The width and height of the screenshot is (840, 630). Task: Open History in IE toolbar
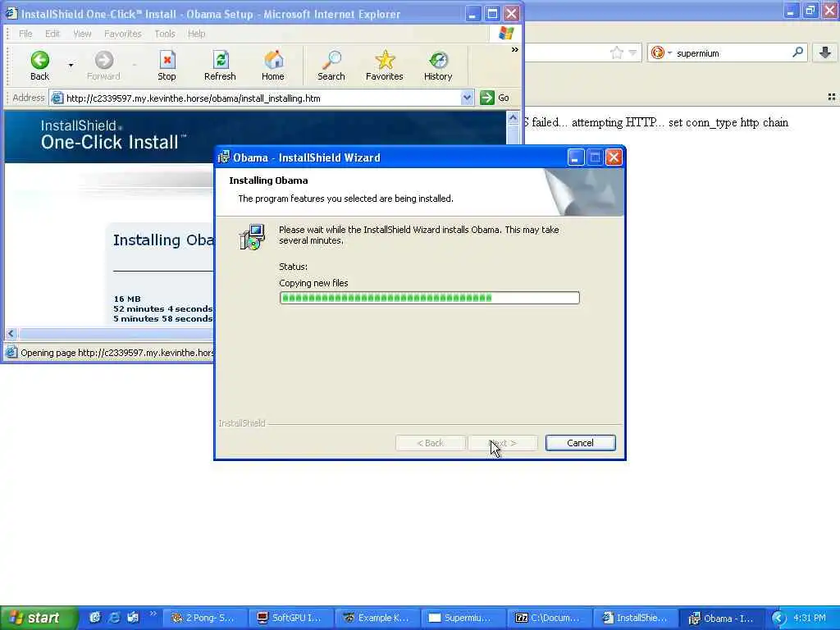click(x=438, y=66)
